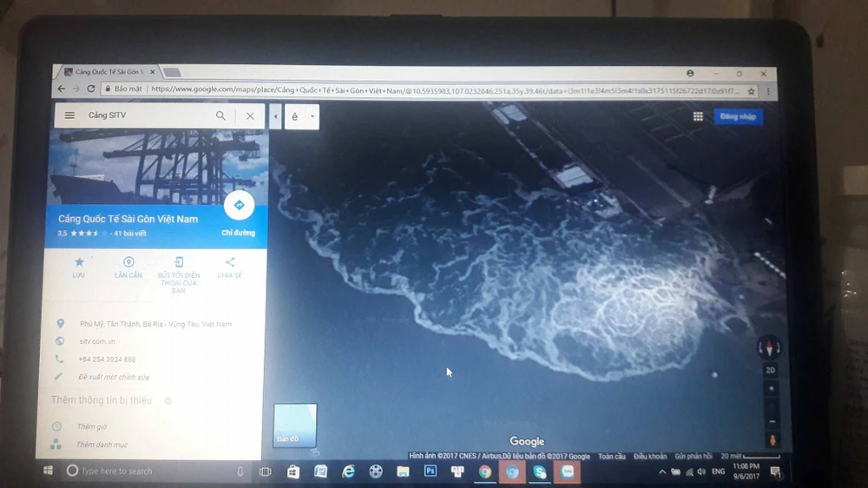The width and height of the screenshot is (868, 488).
Task: Click Gửi phản hồi feedback link
Action: click(693, 457)
